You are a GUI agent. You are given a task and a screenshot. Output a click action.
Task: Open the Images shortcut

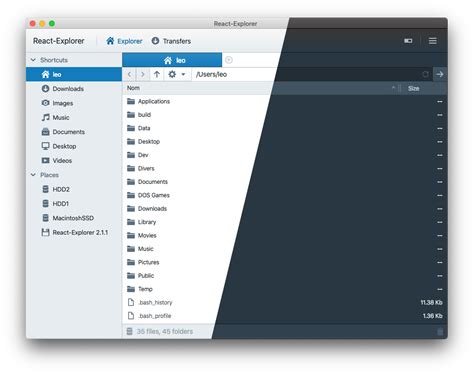74,103
